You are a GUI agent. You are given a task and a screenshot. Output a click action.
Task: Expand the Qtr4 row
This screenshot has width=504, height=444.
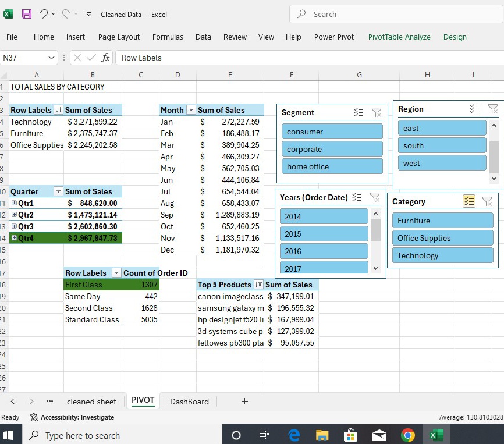[x=14, y=238]
